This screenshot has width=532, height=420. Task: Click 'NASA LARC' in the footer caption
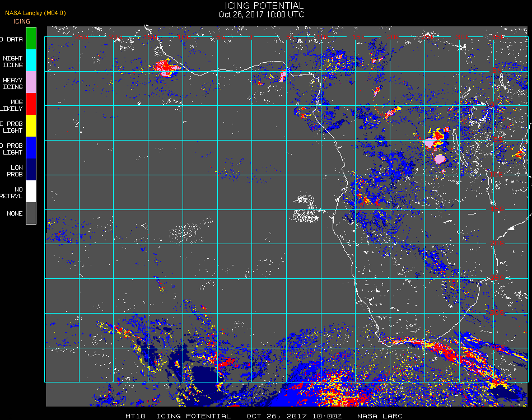380,416
